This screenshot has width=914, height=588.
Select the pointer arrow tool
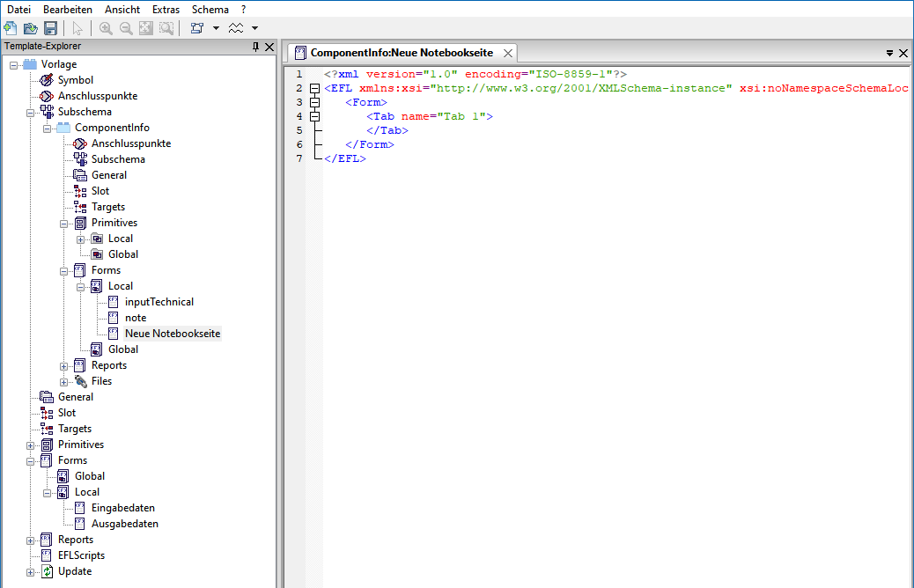77,28
